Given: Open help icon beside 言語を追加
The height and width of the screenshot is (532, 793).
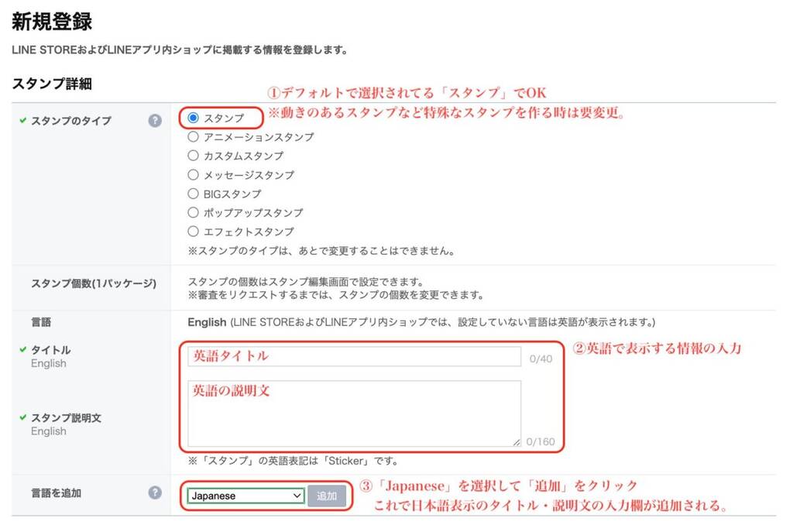Looking at the screenshot, I should 155,493.
